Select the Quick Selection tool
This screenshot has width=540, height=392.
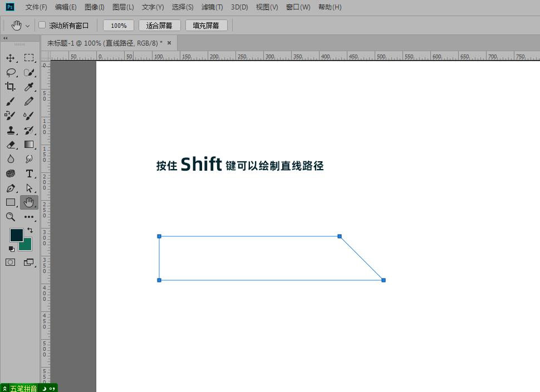(29, 72)
